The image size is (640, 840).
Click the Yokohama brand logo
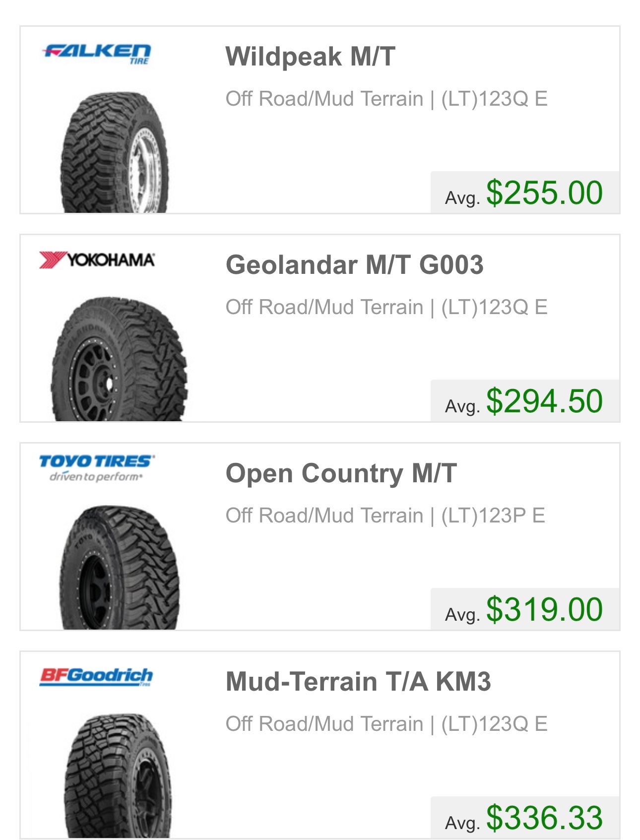pyautogui.click(x=97, y=259)
